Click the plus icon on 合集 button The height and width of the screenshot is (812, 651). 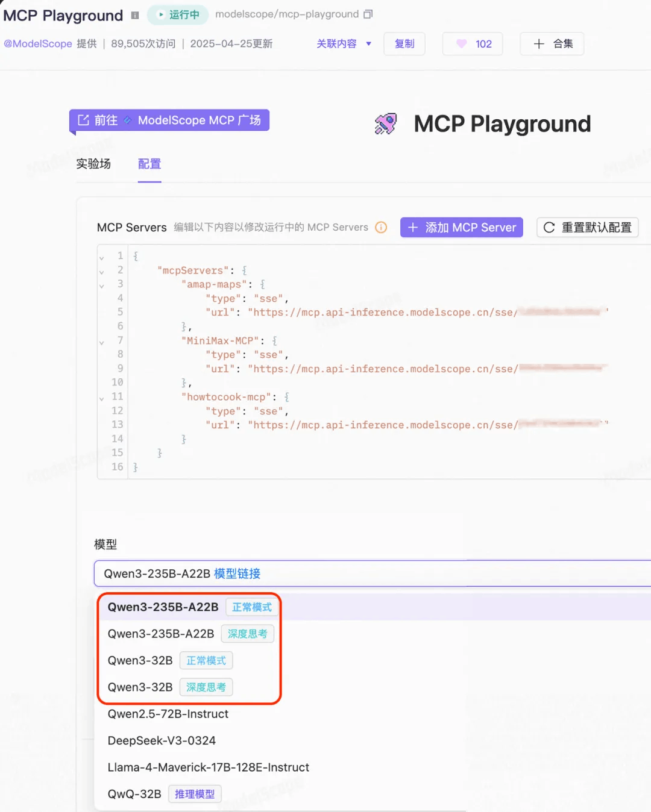[539, 43]
